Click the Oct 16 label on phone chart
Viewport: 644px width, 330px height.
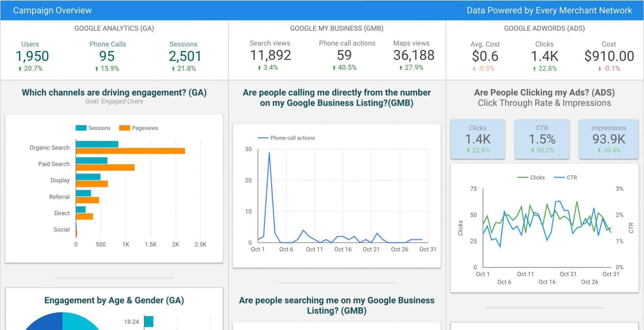pos(343,249)
